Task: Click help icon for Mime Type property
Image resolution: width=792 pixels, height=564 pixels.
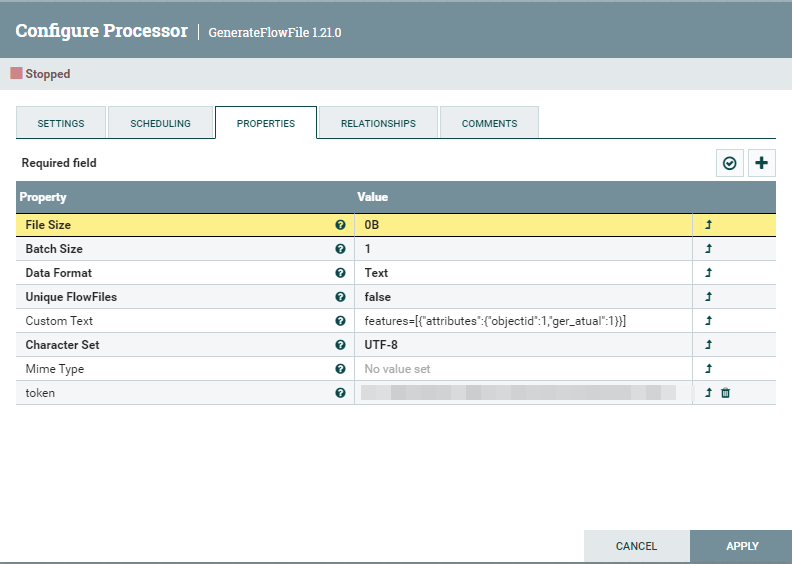Action: click(x=340, y=369)
